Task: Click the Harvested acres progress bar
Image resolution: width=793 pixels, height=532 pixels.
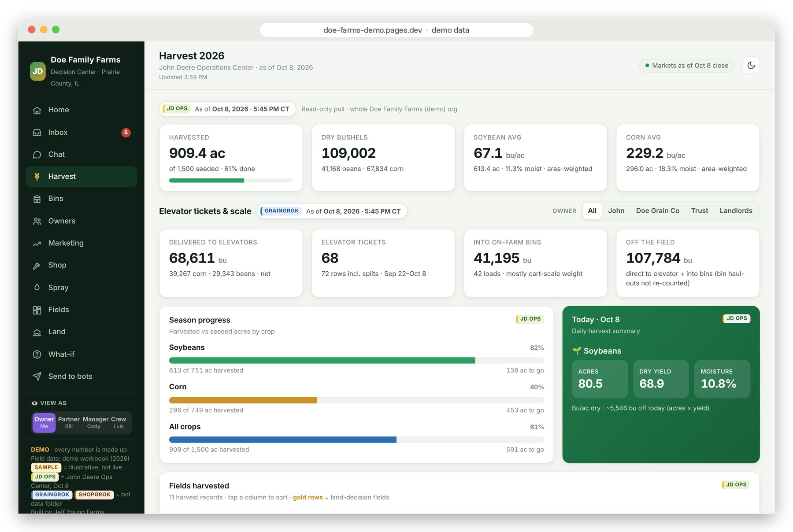Action: click(231, 181)
